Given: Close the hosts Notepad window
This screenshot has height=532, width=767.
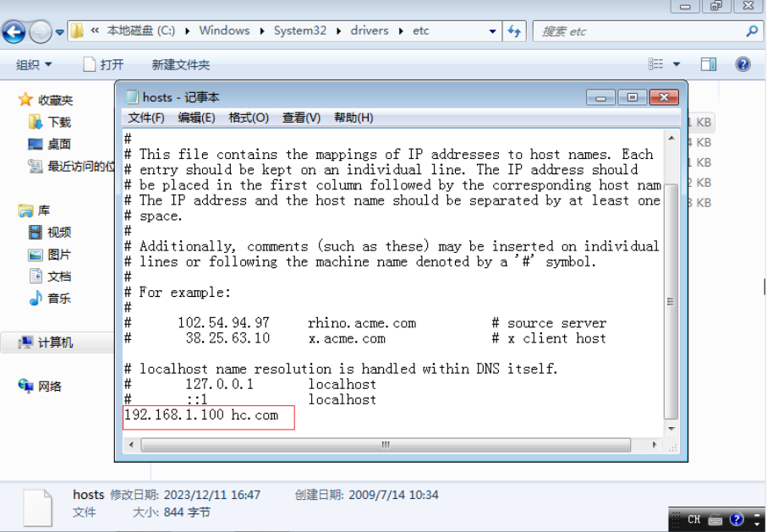Looking at the screenshot, I should (664, 97).
